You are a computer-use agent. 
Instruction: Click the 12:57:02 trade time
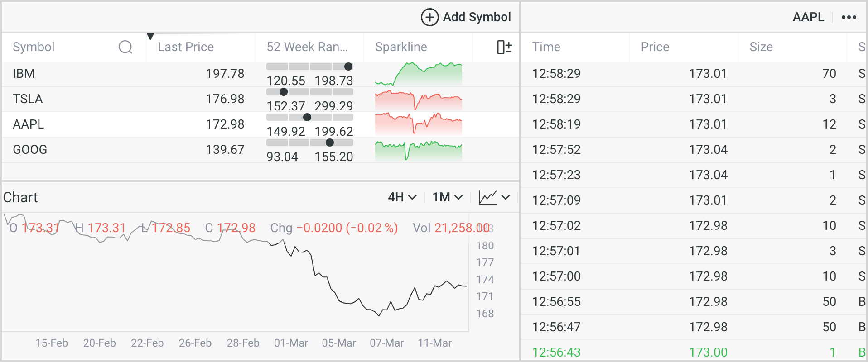tap(556, 225)
